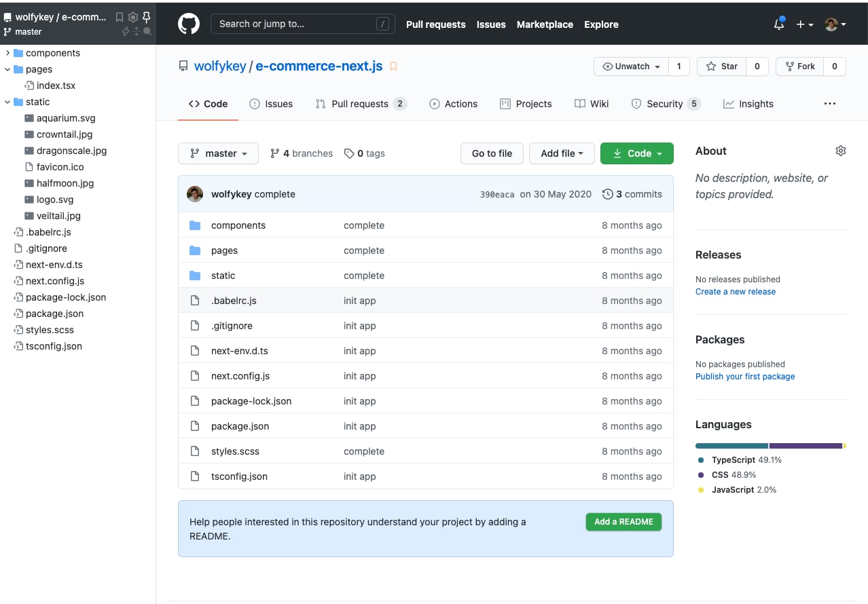Open the Wiki tab

point(592,104)
